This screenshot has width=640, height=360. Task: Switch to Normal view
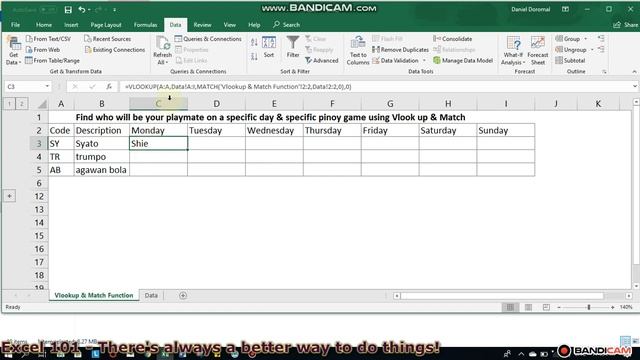pos(510,307)
